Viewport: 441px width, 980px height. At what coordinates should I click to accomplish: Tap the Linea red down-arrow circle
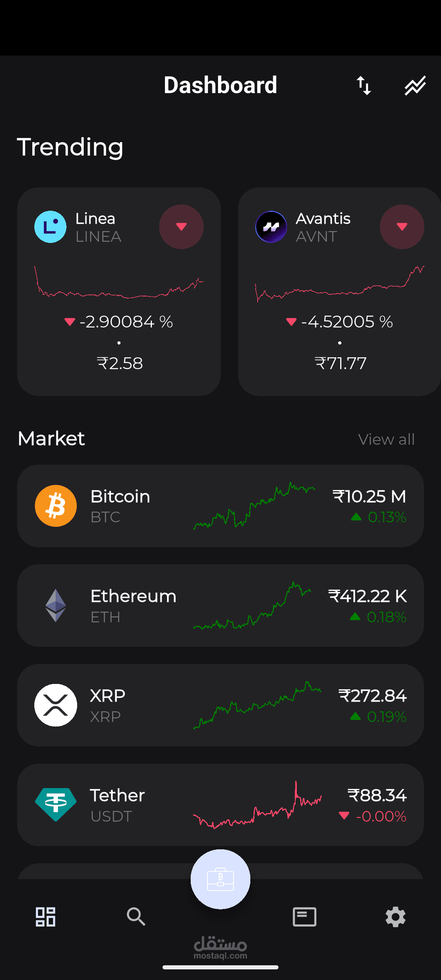(x=181, y=227)
